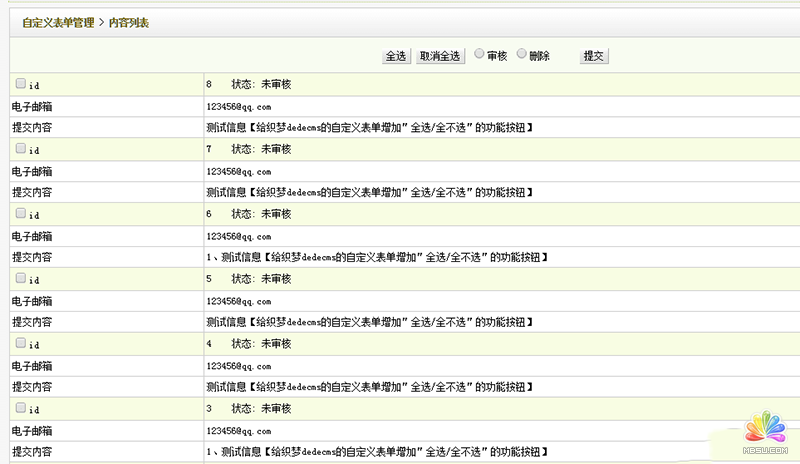Screen dimensions: 800x464
Task: Click the 全选 button
Action: coord(396,57)
